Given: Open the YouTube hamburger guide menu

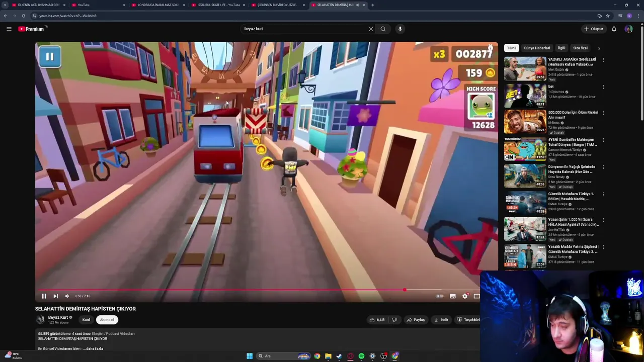Looking at the screenshot, I should coord(9,29).
